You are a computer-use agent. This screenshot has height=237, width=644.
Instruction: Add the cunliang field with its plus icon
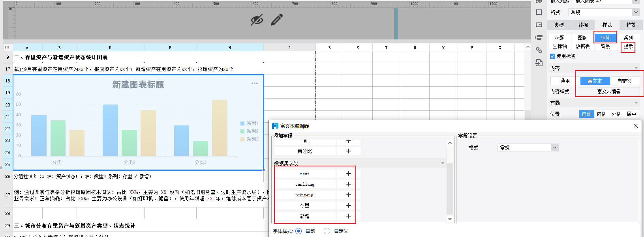click(349, 184)
